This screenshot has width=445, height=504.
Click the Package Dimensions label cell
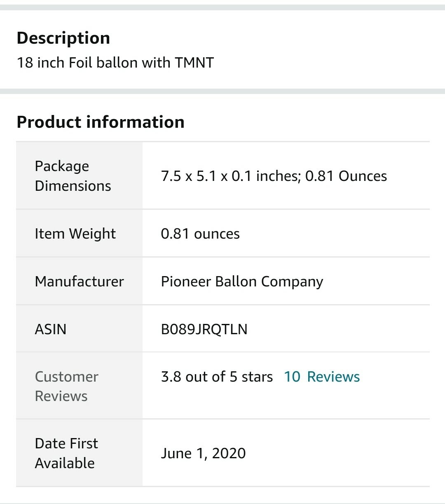coord(79,176)
